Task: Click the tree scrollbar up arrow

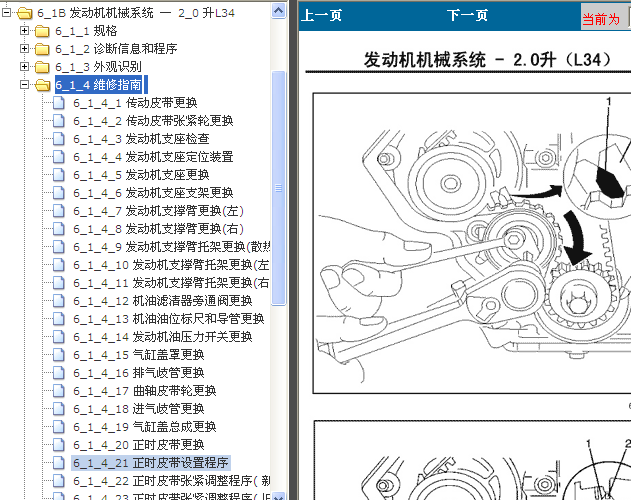Action: 278,11
